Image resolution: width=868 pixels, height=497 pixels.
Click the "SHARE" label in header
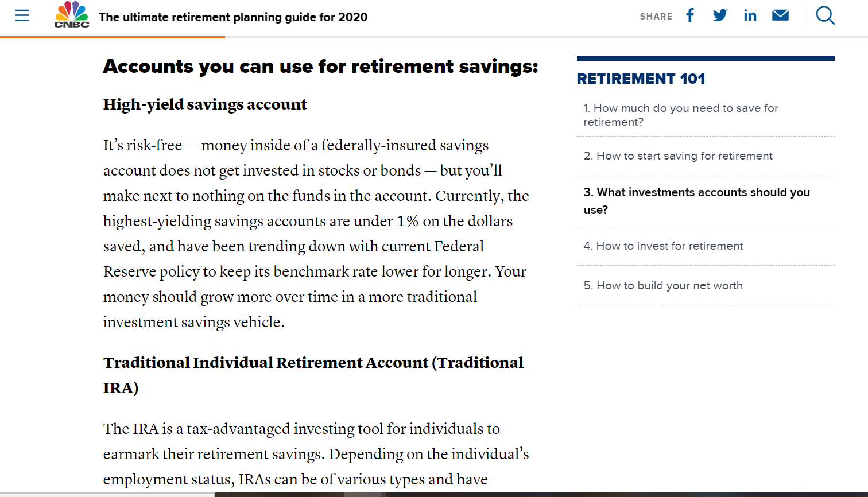click(x=656, y=17)
